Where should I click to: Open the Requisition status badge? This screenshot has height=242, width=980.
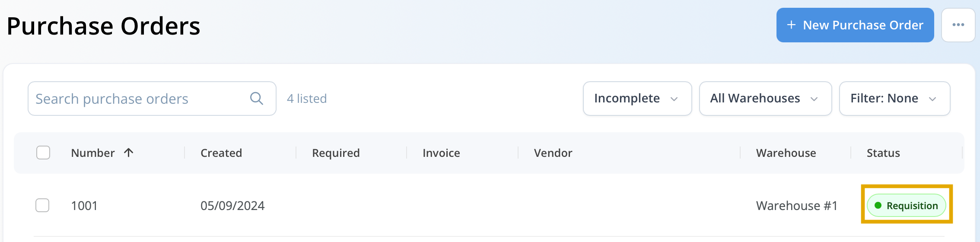pos(907,206)
